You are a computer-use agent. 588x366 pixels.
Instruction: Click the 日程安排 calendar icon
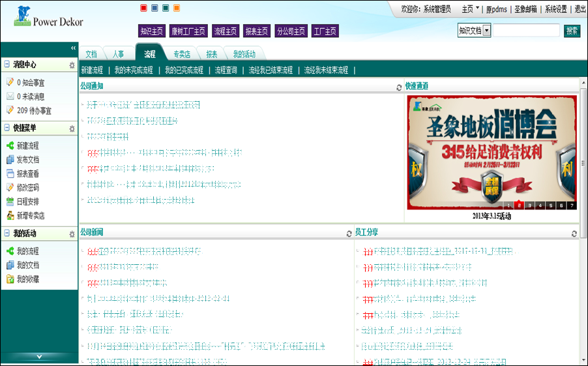pyautogui.click(x=10, y=202)
